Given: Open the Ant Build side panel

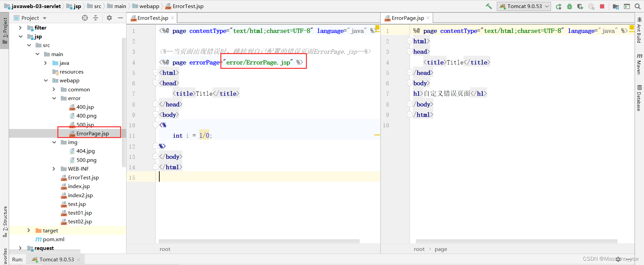Looking at the screenshot, I should coord(639,30).
